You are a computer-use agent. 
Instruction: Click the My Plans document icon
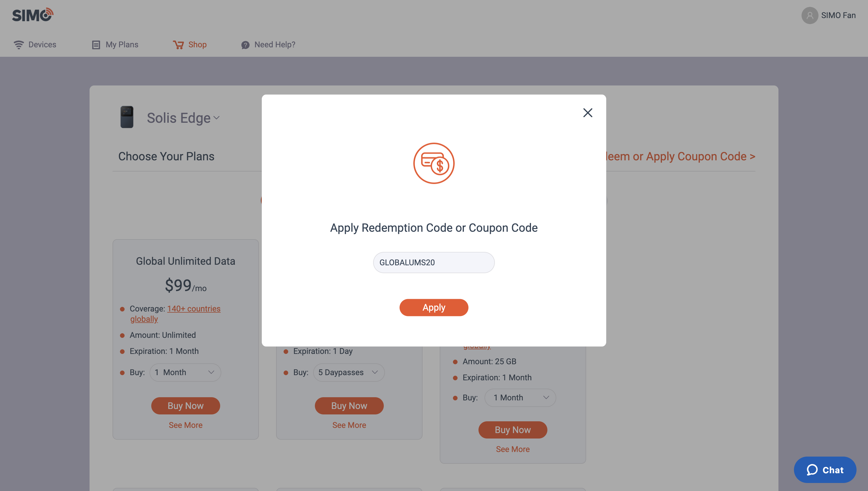[96, 45]
